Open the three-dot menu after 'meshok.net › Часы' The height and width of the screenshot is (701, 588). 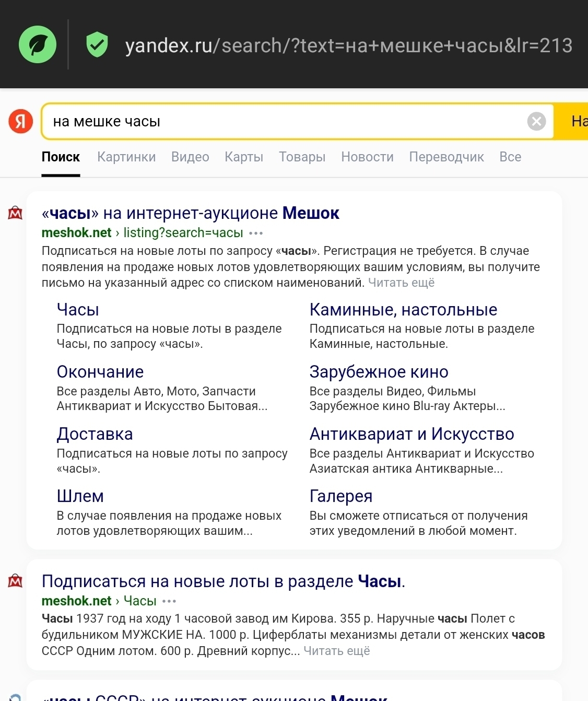pos(169,601)
